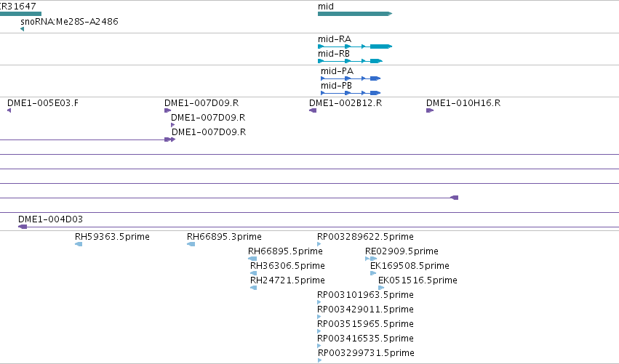Open the mid-RB transcript label
This screenshot has height=364, width=619.
pos(334,54)
